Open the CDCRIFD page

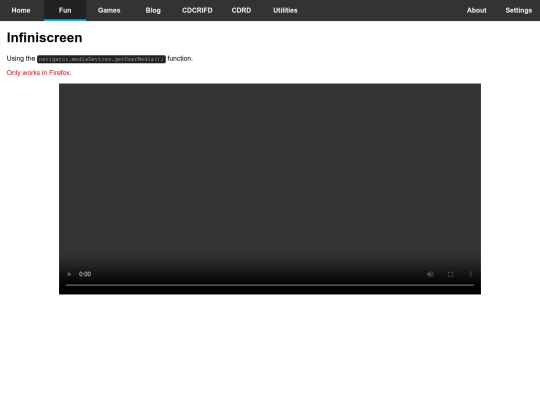point(197,10)
